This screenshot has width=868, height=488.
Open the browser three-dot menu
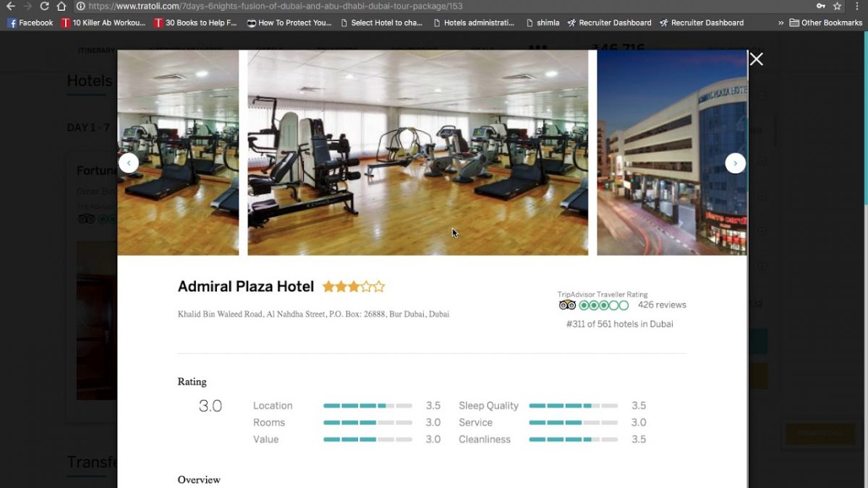(x=857, y=6)
